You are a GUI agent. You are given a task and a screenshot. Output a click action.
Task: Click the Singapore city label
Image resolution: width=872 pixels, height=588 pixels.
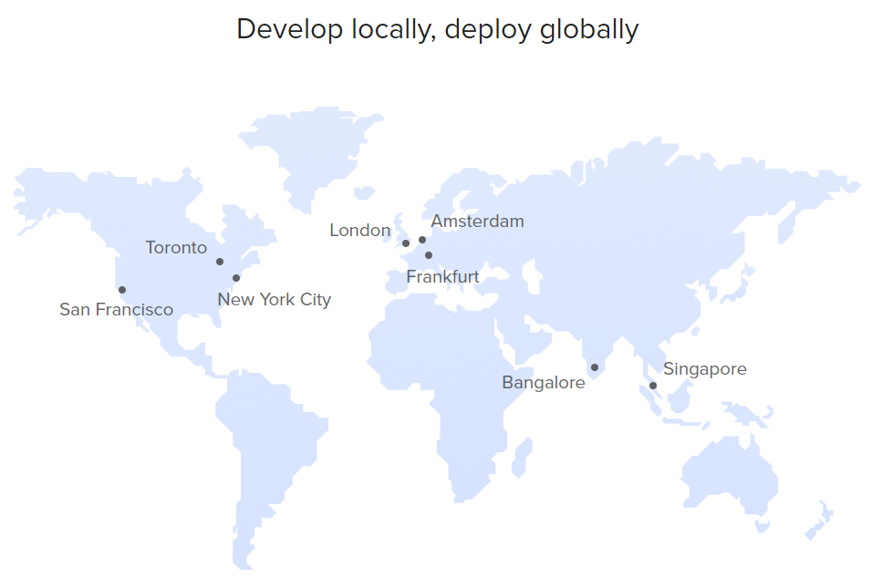point(705,369)
